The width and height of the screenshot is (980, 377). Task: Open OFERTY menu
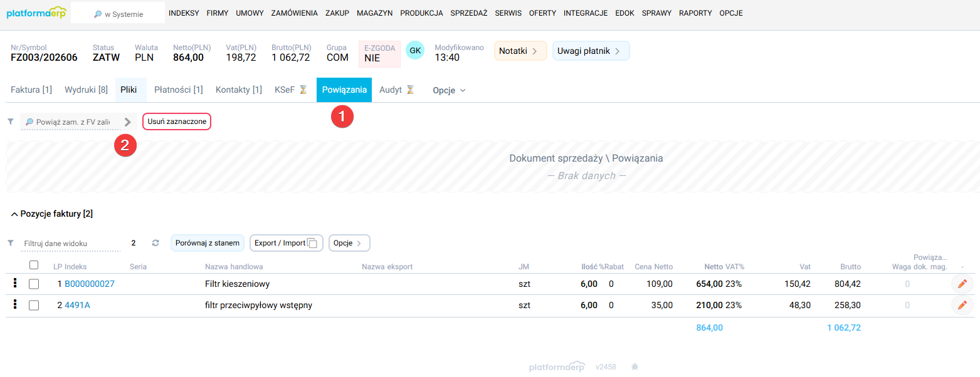pyautogui.click(x=542, y=13)
